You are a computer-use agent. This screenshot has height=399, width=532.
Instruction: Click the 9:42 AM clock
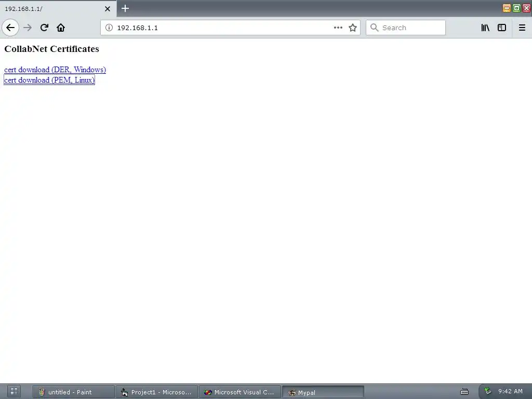click(510, 391)
